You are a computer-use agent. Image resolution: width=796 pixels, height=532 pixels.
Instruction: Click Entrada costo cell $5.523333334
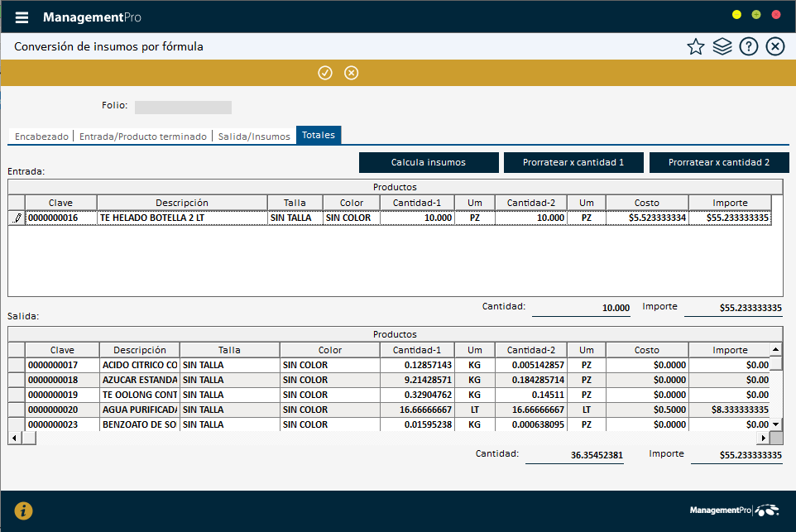(x=647, y=218)
